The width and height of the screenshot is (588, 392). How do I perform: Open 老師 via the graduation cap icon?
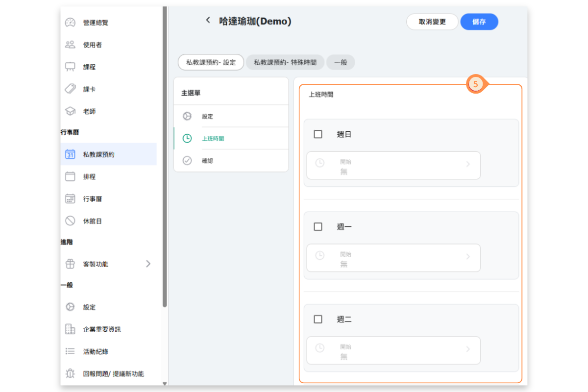coord(70,111)
